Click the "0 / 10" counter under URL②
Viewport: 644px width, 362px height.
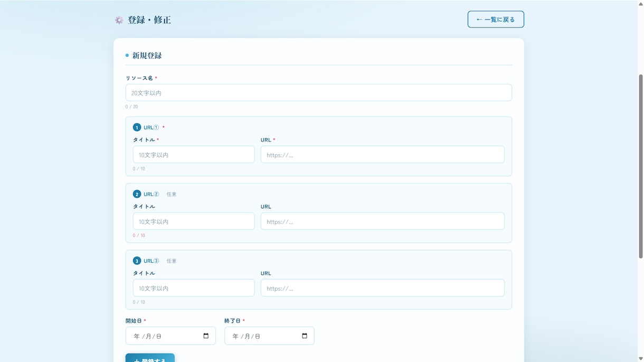(139, 235)
